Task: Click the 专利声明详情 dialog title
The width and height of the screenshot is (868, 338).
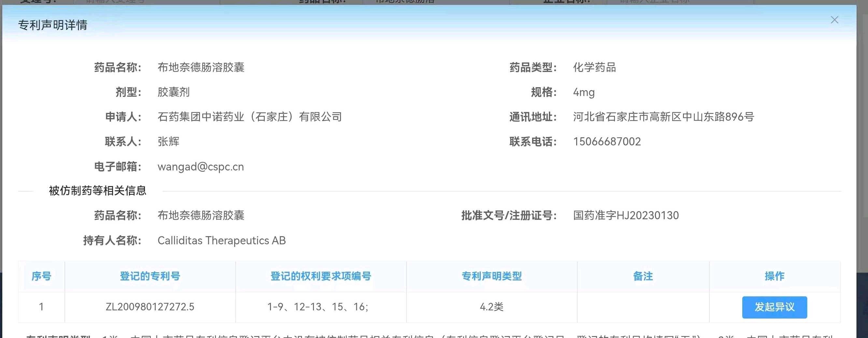Action: 53,25
